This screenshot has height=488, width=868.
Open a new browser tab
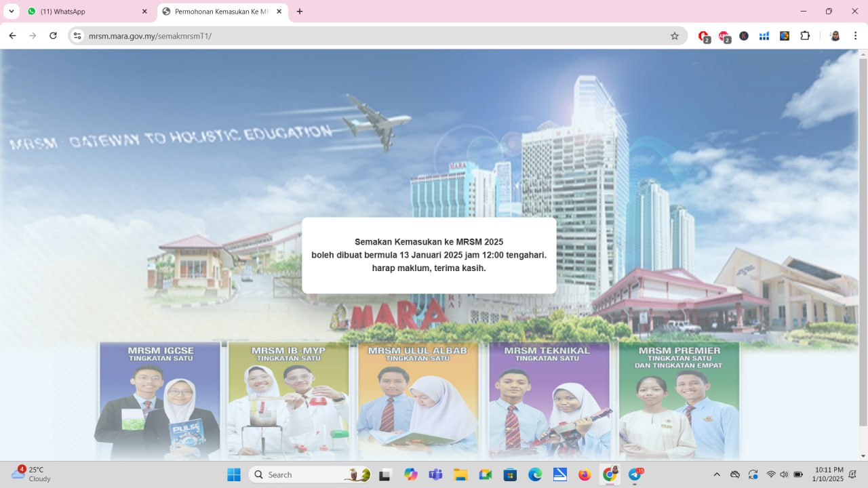[x=300, y=12]
